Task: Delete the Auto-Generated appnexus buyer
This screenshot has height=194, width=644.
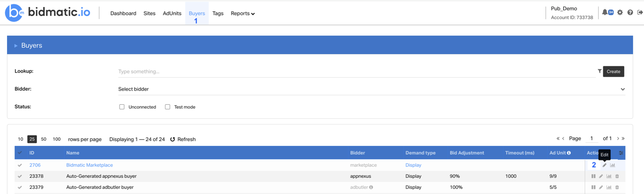Action: click(x=617, y=176)
